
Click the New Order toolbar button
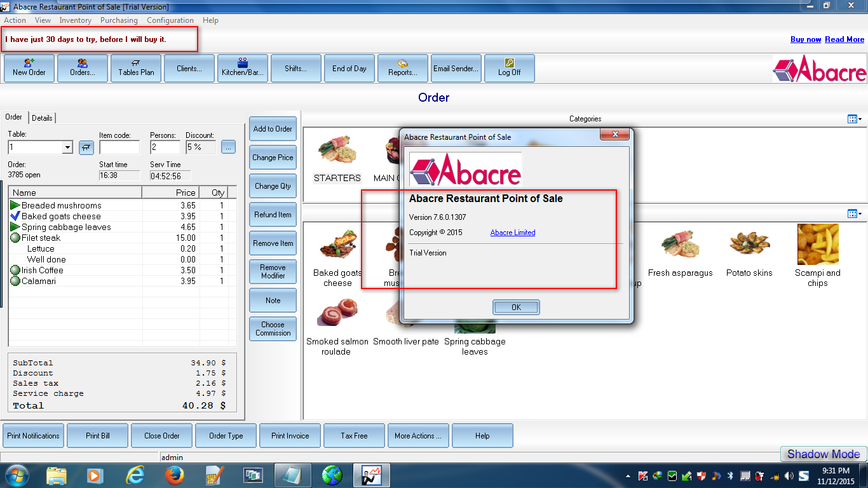pos(29,68)
